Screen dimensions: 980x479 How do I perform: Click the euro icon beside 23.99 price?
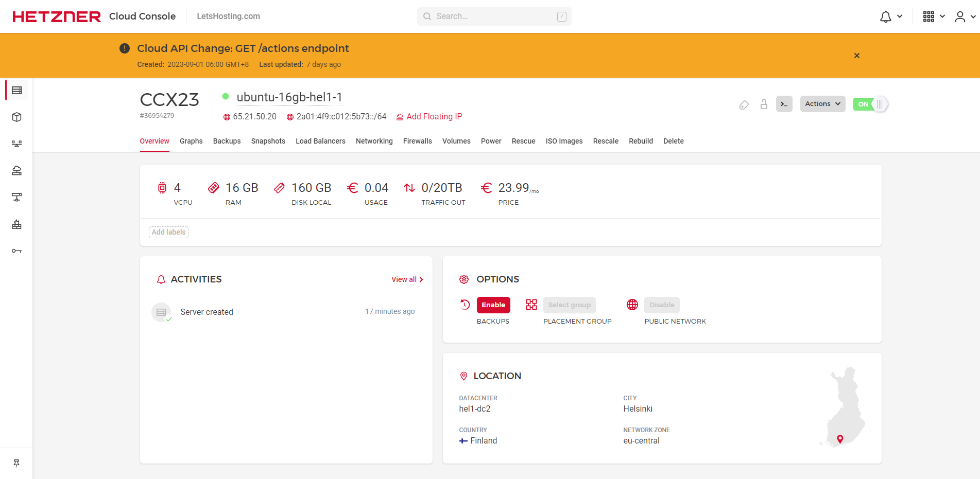click(486, 188)
